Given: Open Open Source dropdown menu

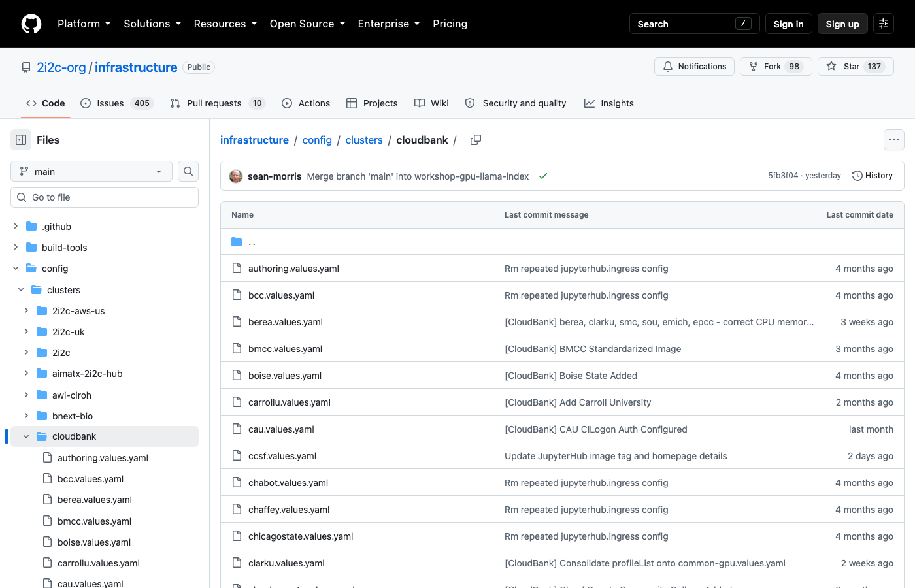Looking at the screenshot, I should 307,24.
